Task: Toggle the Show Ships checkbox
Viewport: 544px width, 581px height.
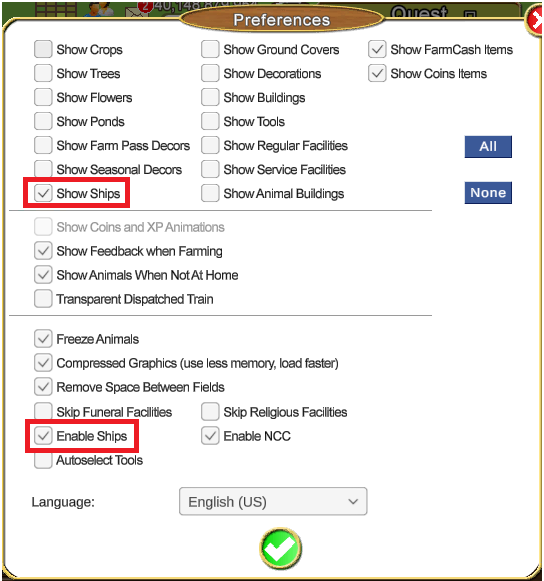Action: 43,193
